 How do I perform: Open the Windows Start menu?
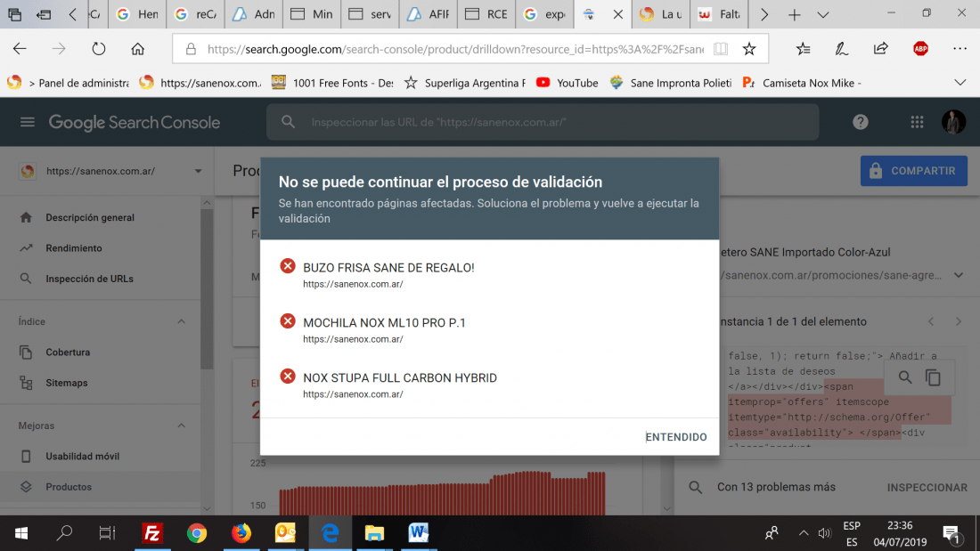[21, 533]
